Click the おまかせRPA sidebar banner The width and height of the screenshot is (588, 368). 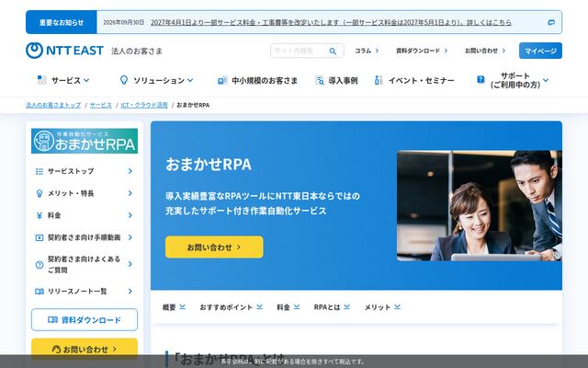tap(85, 141)
